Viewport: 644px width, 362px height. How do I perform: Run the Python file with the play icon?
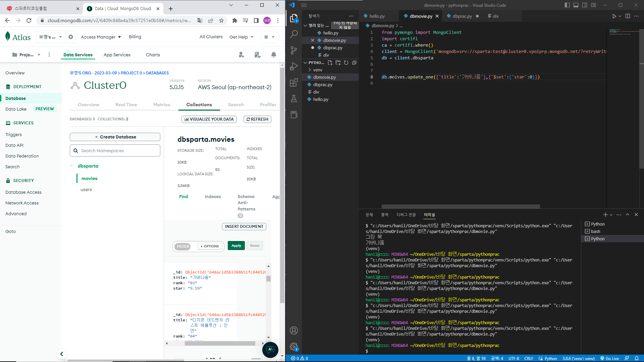[x=614, y=16]
